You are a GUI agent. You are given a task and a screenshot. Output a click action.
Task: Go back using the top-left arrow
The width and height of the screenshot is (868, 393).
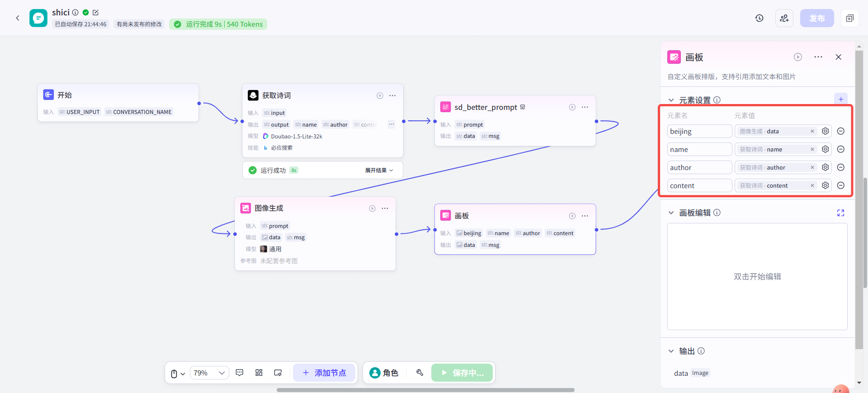18,18
